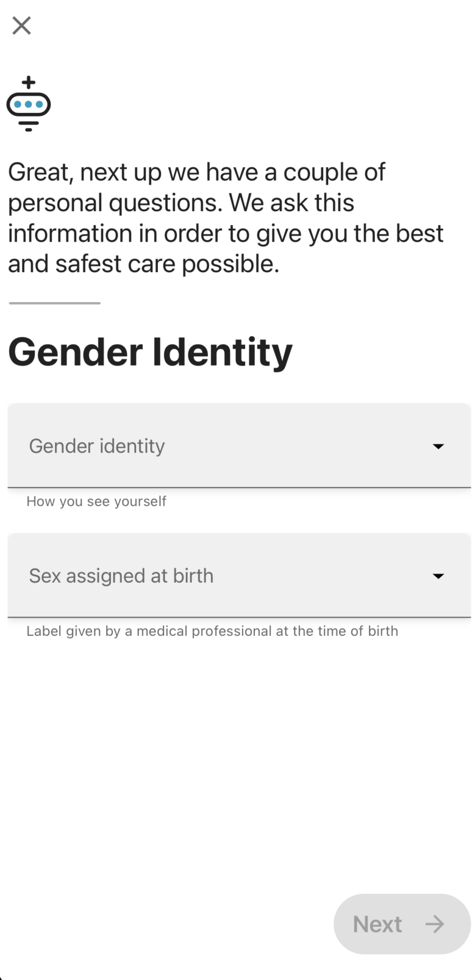Click the plus sign atop the bot icon

pyautogui.click(x=28, y=83)
